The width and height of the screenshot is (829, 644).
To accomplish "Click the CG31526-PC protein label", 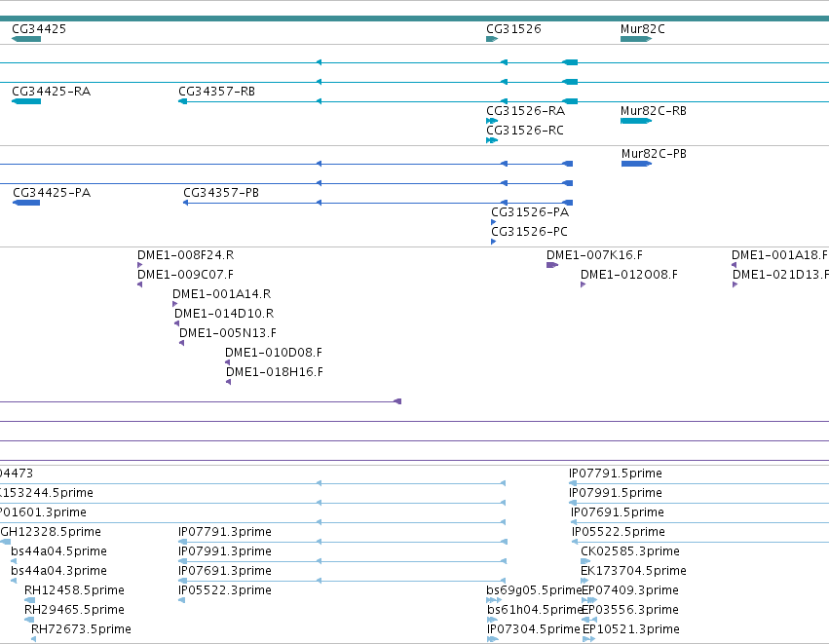I will pos(529,232).
